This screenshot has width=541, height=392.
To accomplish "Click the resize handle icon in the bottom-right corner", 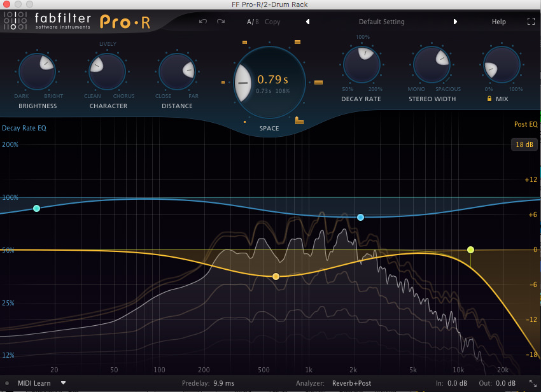I will pyautogui.click(x=533, y=383).
